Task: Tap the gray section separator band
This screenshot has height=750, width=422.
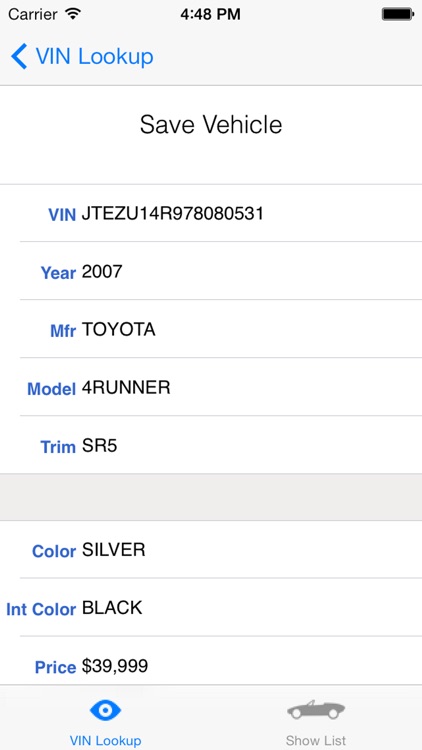Action: (211, 497)
